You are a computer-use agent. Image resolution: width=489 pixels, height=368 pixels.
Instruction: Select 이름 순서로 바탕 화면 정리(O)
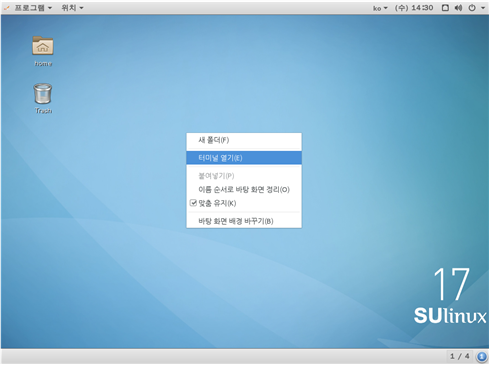click(x=244, y=190)
